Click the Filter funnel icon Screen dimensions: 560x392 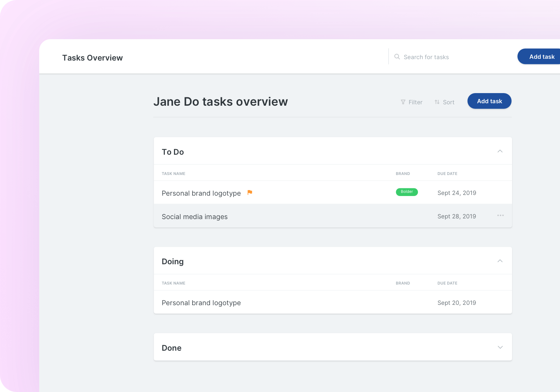click(x=403, y=102)
